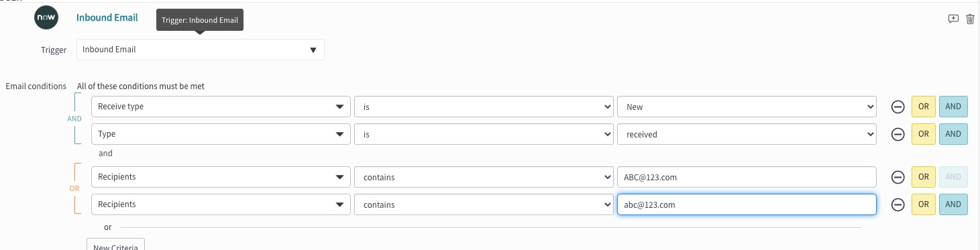Open the first 'contains' operator dropdown
The width and height of the screenshot is (980, 250).
pyautogui.click(x=484, y=177)
